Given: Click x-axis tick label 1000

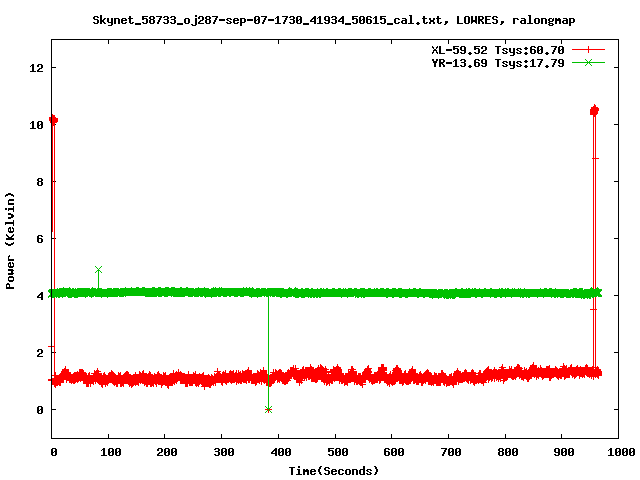Looking at the screenshot, I should point(621,452).
